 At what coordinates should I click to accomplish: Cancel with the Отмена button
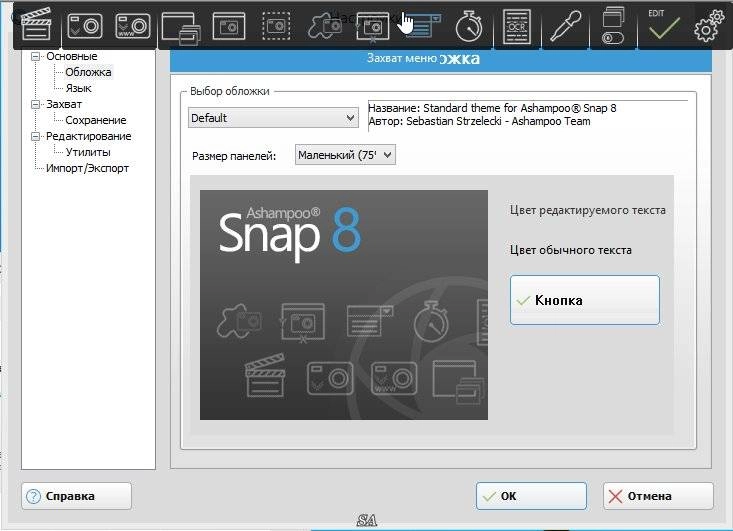658,496
